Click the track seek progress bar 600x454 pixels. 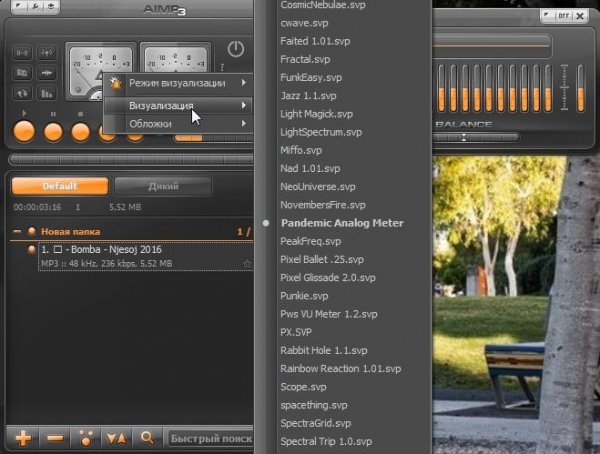(x=131, y=160)
